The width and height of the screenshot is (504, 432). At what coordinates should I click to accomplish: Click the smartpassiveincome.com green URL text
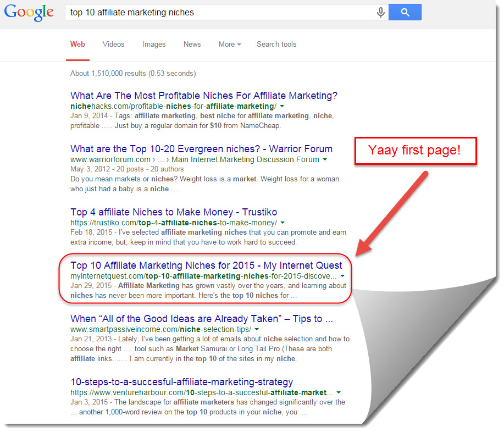160,329
